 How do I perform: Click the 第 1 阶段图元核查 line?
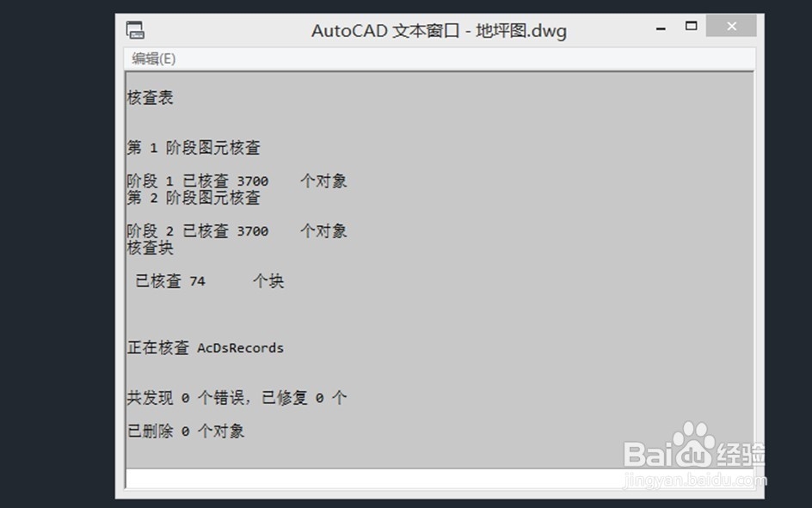[x=194, y=148]
